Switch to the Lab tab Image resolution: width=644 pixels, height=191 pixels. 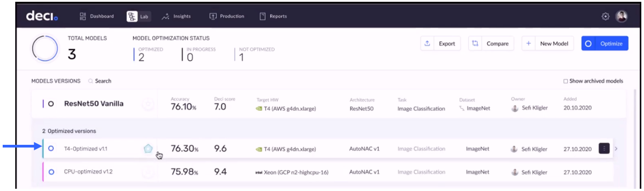[139, 17]
